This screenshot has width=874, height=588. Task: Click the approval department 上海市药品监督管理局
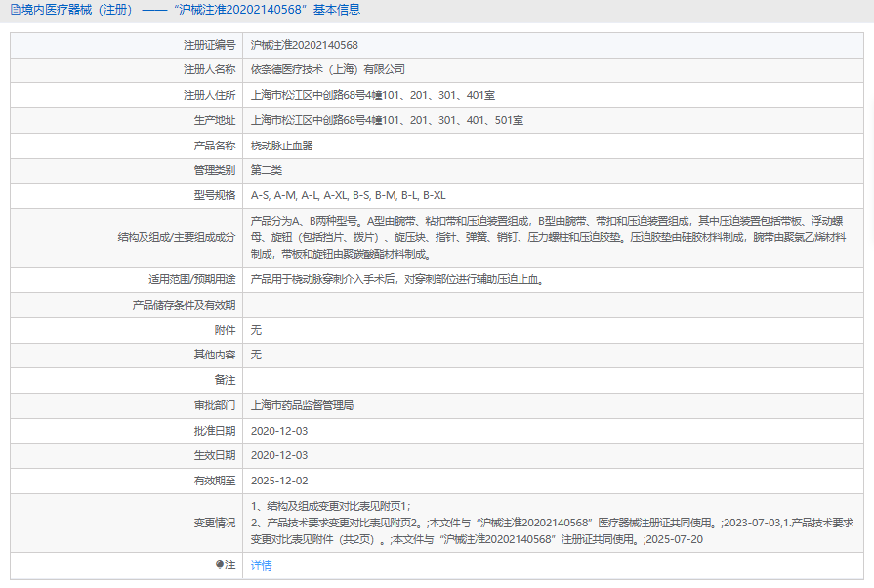pyautogui.click(x=302, y=404)
